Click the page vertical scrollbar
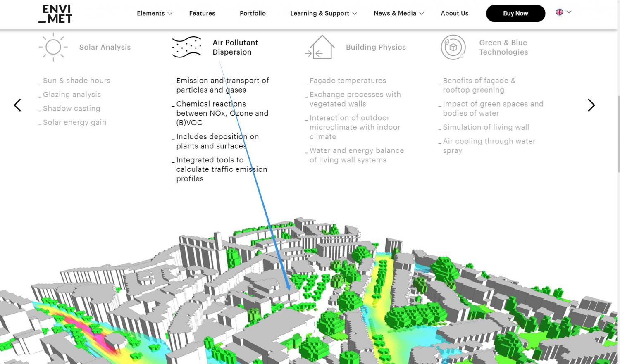Screen dimensions: 620x364 618,132
